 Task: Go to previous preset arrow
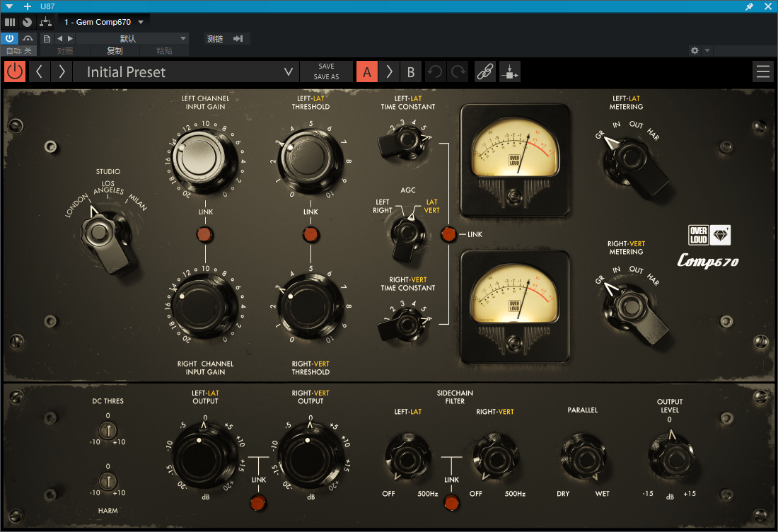click(x=39, y=72)
